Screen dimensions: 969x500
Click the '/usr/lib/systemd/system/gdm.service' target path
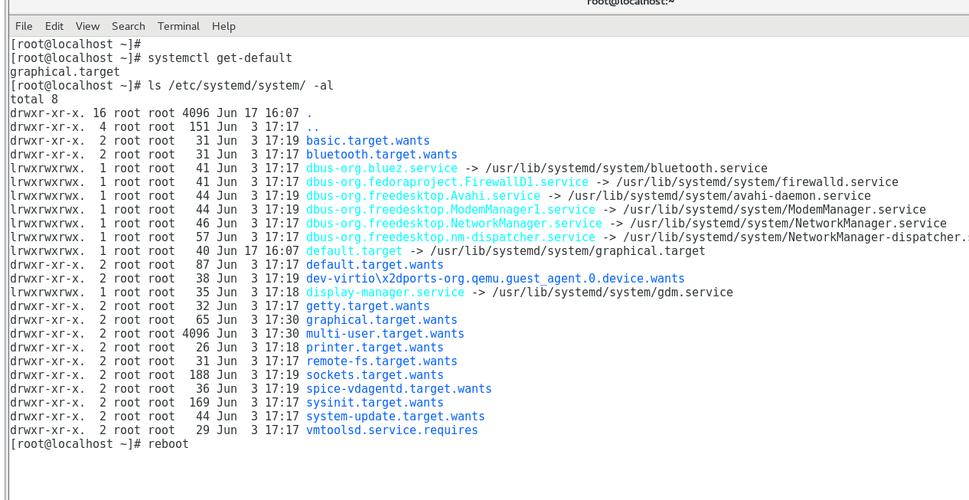pyautogui.click(x=612, y=292)
